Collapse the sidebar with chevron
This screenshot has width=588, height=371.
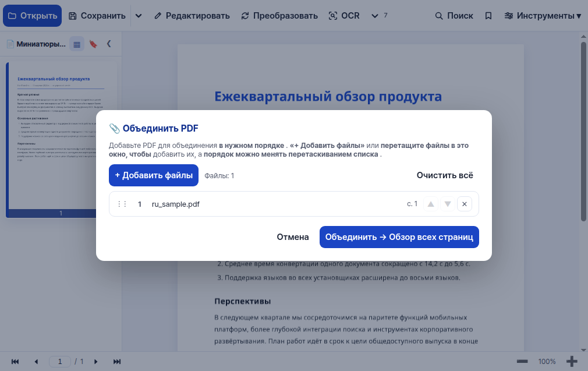[109, 44]
